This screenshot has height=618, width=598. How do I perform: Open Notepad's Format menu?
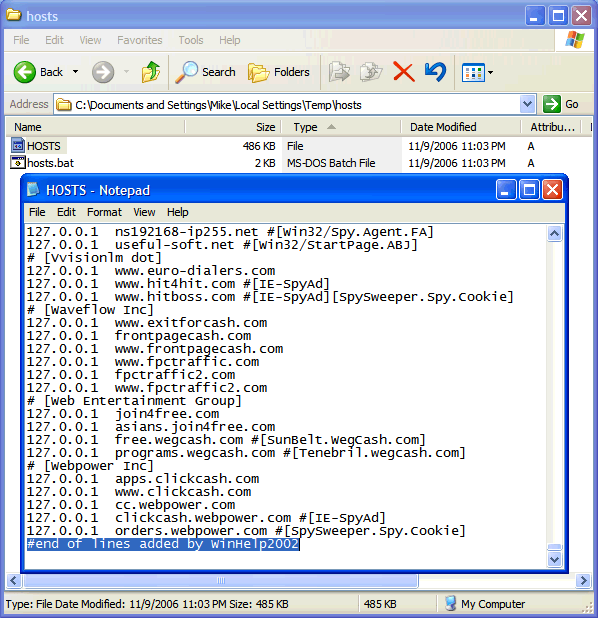click(104, 212)
